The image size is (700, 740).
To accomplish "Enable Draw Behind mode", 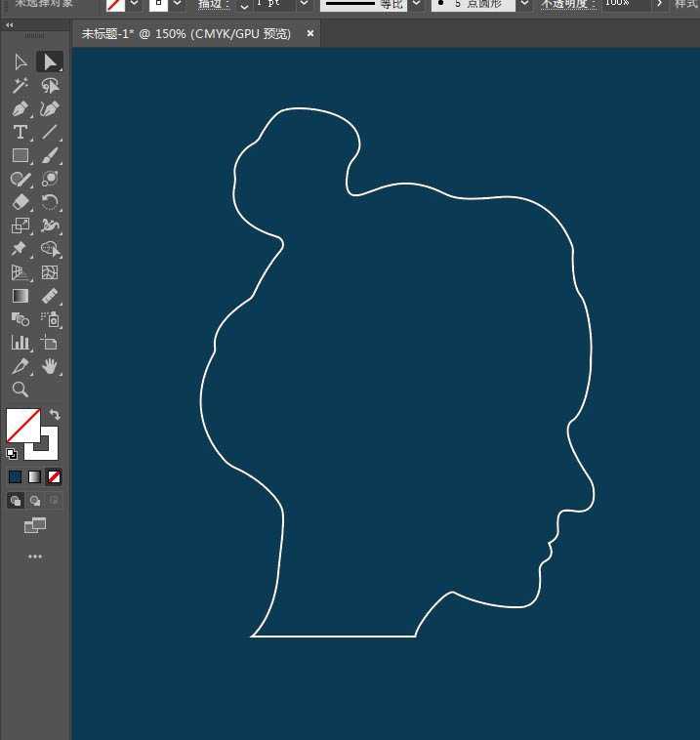I will tap(35, 501).
